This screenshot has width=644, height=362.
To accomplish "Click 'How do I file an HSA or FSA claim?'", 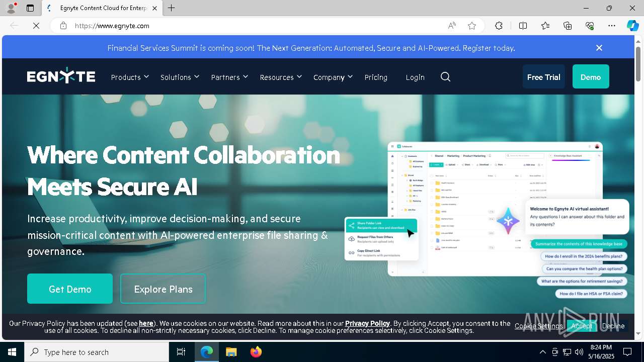I will click(x=591, y=294).
